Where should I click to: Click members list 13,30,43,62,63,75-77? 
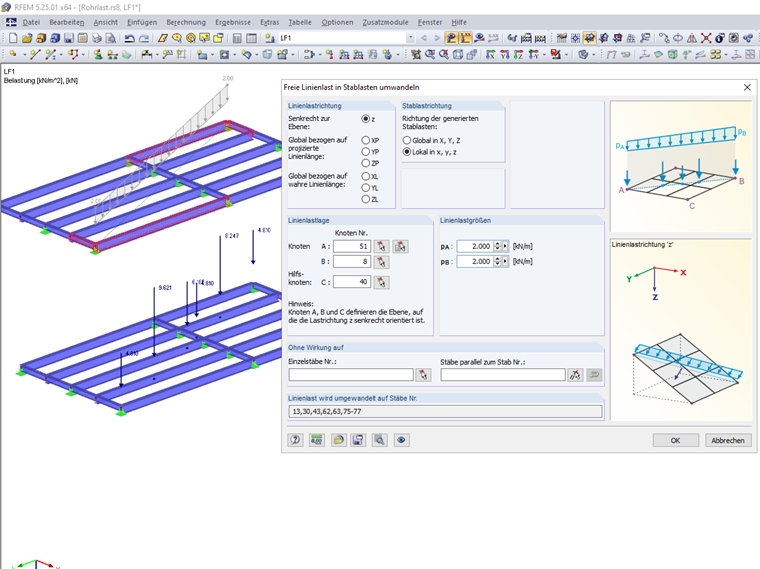[445, 411]
